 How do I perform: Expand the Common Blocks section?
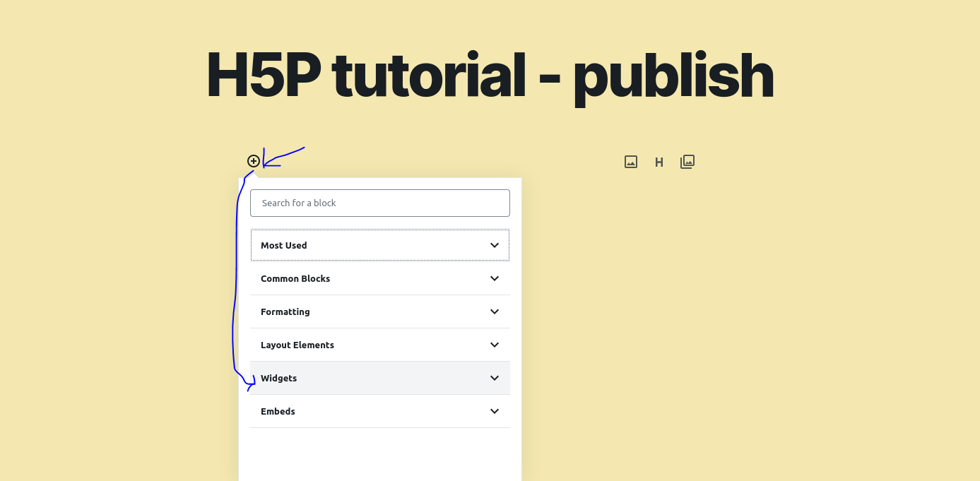pos(380,278)
